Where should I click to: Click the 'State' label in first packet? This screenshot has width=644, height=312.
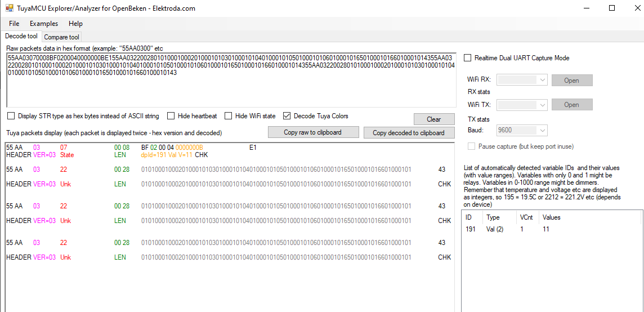point(67,155)
